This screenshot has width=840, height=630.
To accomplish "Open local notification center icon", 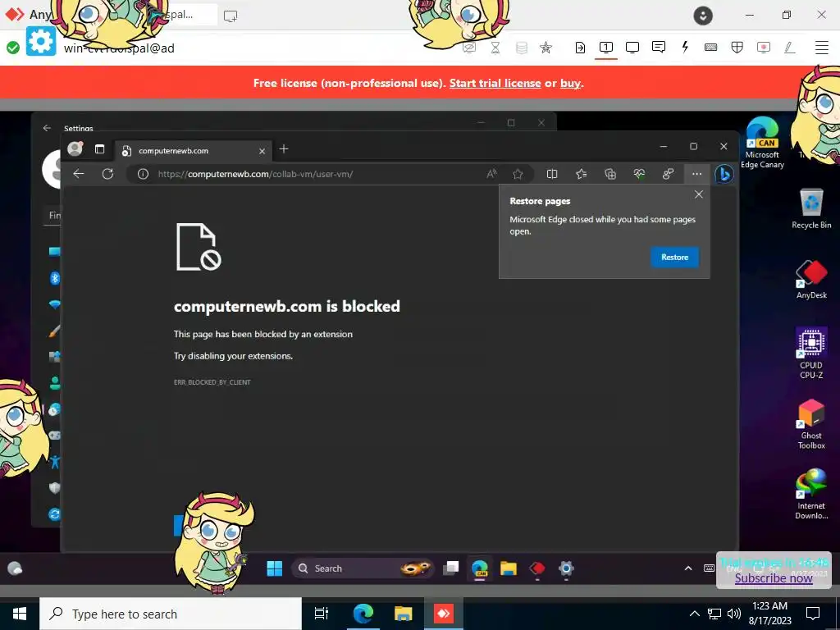I will pyautogui.click(x=813, y=614).
